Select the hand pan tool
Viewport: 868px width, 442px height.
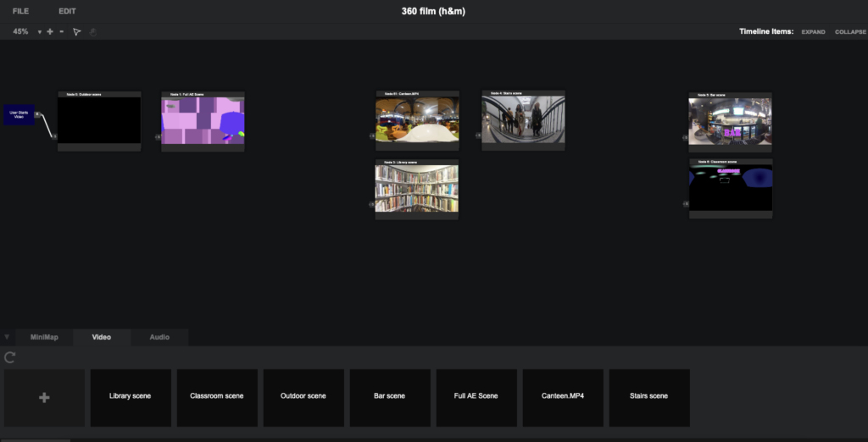tap(93, 32)
